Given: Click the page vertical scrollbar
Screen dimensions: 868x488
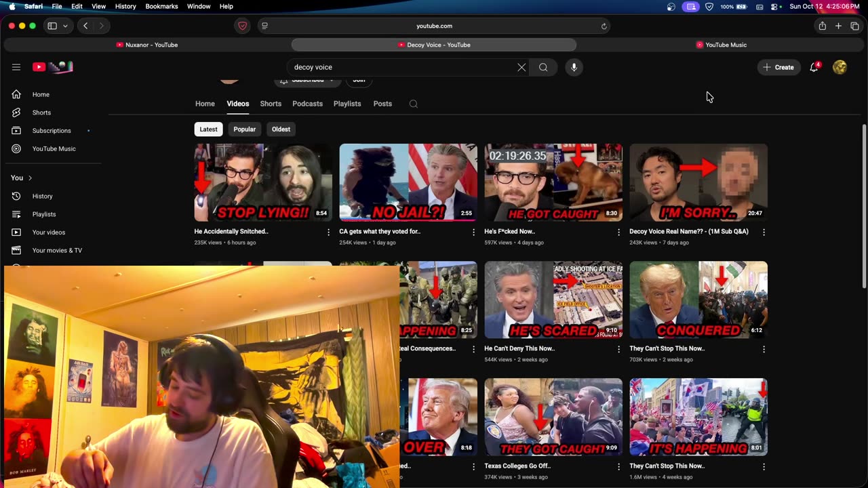Looking at the screenshot, I should (x=864, y=207).
